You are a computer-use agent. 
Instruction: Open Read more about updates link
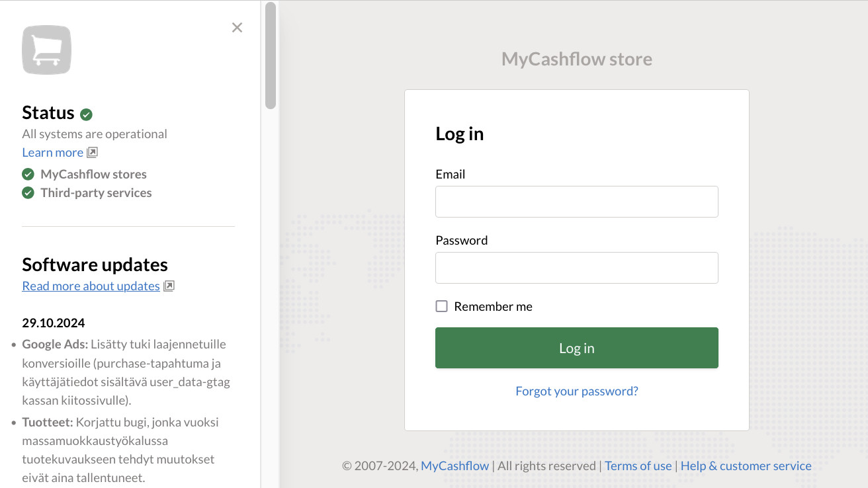tap(91, 286)
